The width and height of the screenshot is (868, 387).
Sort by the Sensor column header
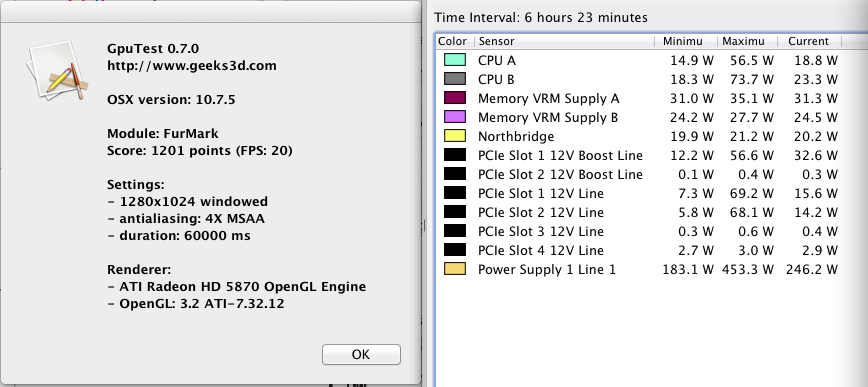point(564,41)
